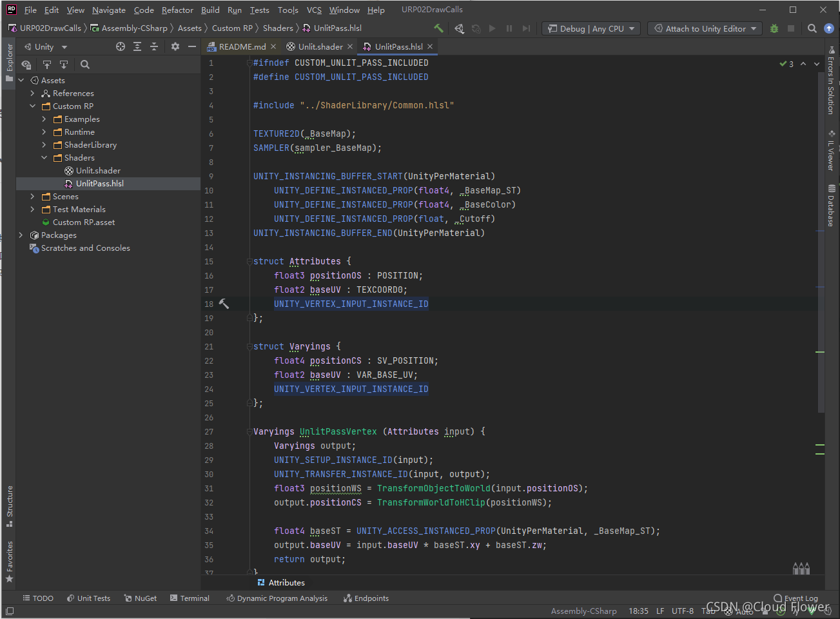Locate open file with the target icon
Screen dimensions: 840x619
click(x=120, y=46)
